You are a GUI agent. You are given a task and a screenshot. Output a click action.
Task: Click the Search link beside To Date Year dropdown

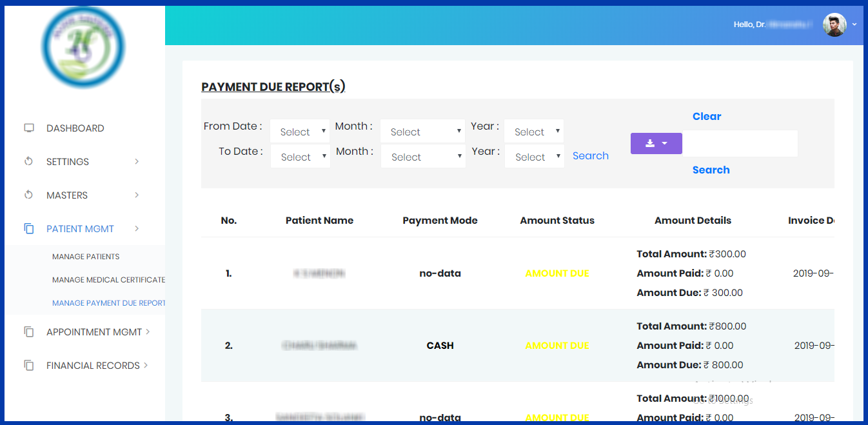click(591, 156)
